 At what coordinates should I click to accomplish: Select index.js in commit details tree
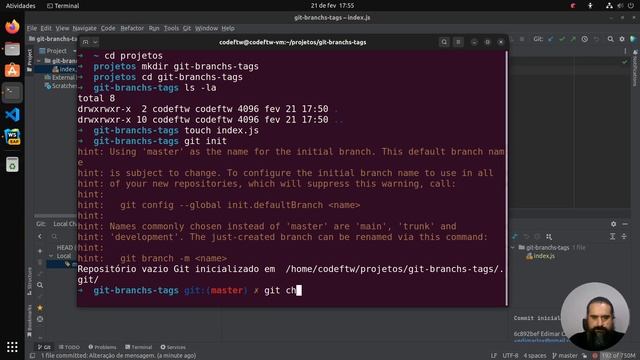[541, 256]
